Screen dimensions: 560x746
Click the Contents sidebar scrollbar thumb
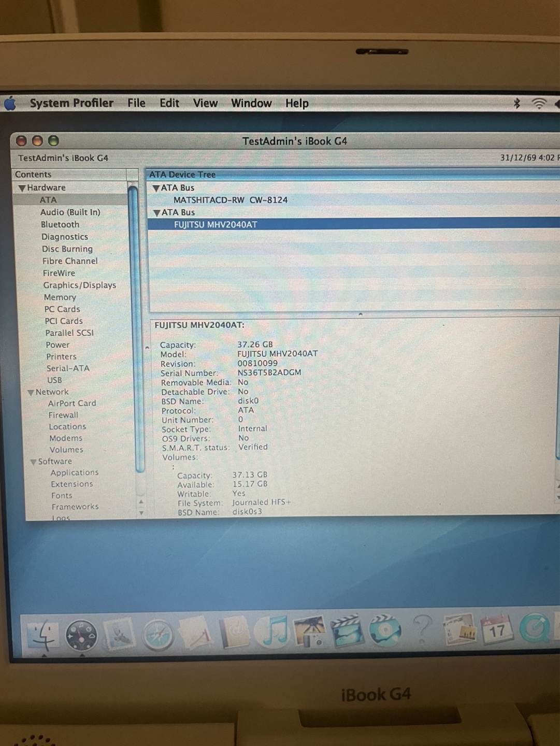coord(136,328)
